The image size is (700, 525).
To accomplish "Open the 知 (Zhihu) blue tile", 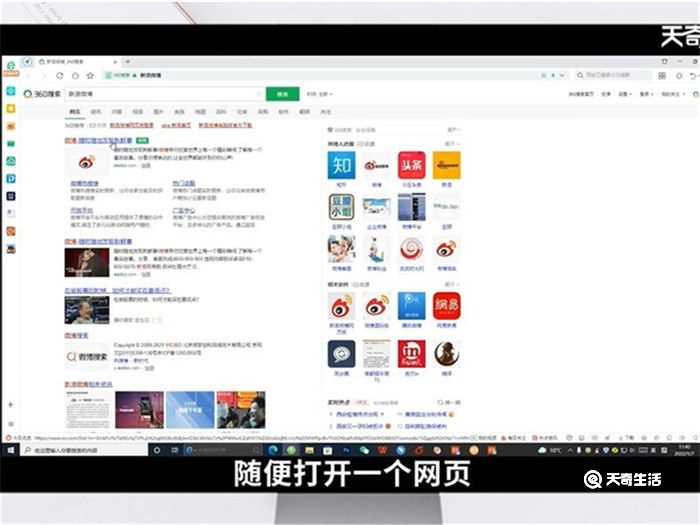I will [x=342, y=165].
